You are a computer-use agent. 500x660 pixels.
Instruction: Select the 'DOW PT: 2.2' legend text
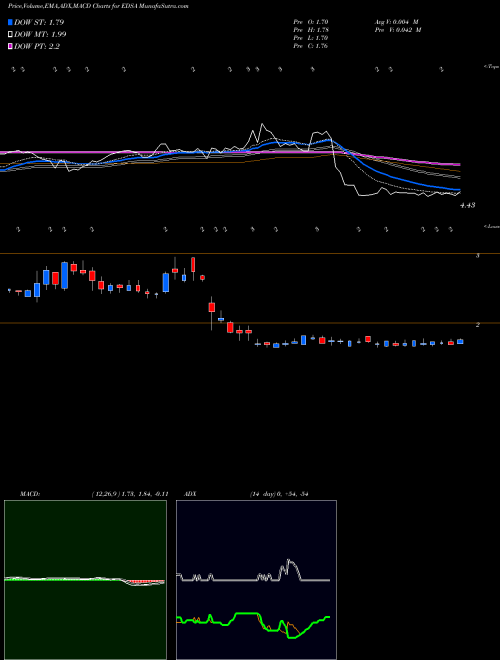coord(37,46)
